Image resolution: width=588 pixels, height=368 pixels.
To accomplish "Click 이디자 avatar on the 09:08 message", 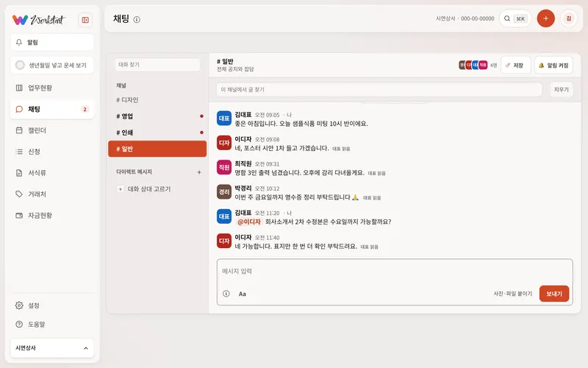I will pos(224,143).
